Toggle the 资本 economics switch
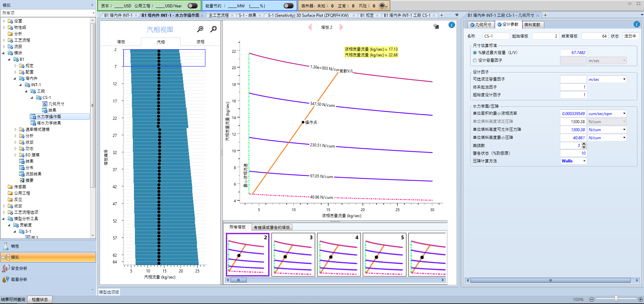644x304 pixels. point(192,6)
